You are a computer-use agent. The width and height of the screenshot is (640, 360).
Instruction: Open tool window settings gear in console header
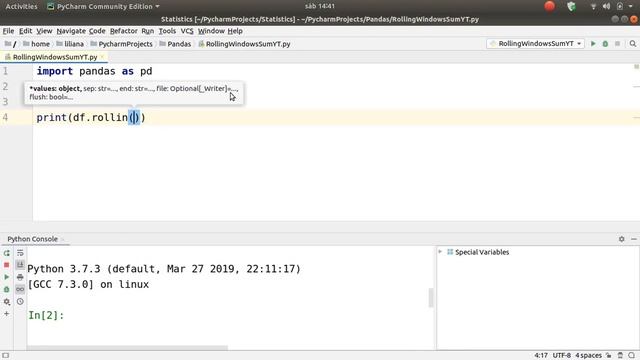coord(621,239)
